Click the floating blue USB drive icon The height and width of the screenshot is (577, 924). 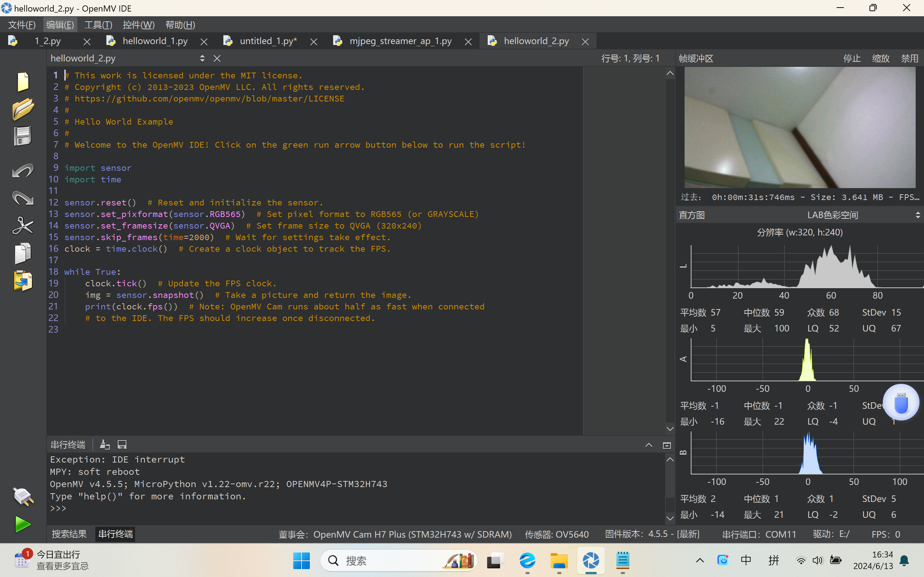[x=901, y=402]
